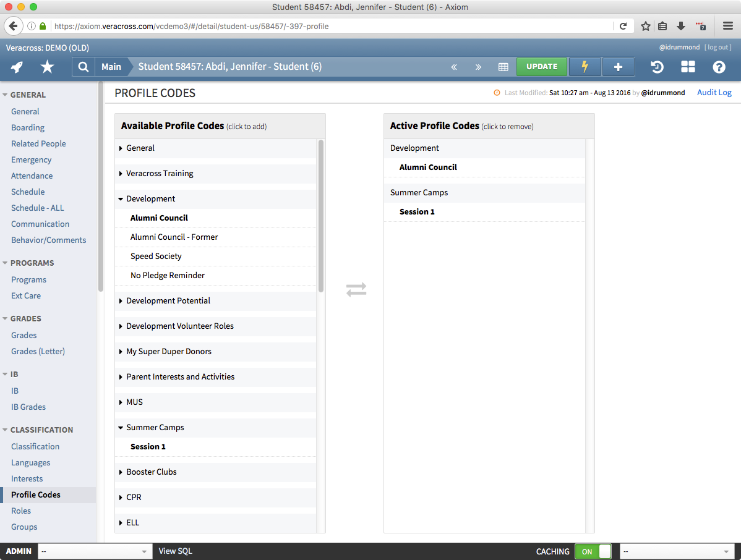Click the rocket launchpad icon
This screenshot has height=560, width=741.
click(x=17, y=67)
